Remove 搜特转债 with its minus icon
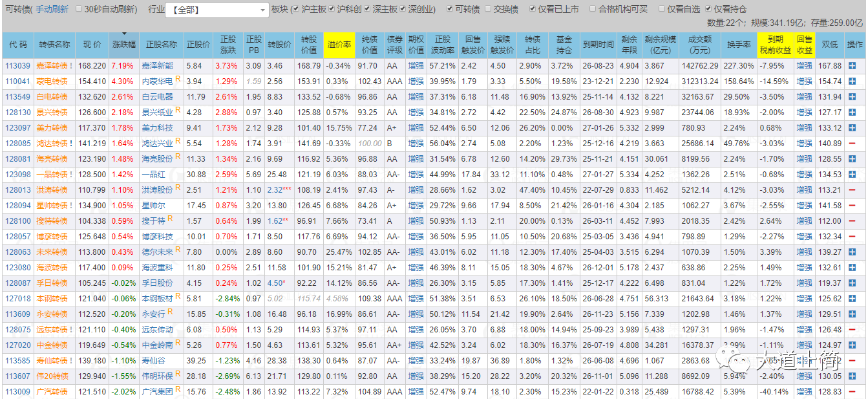The width and height of the screenshot is (868, 399). coord(854,221)
